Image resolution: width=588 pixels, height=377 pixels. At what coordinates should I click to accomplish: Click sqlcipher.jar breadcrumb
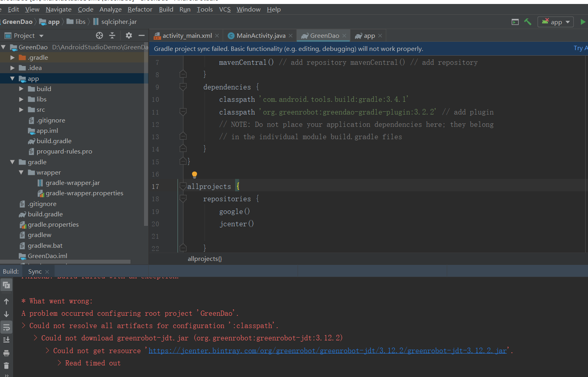point(115,21)
